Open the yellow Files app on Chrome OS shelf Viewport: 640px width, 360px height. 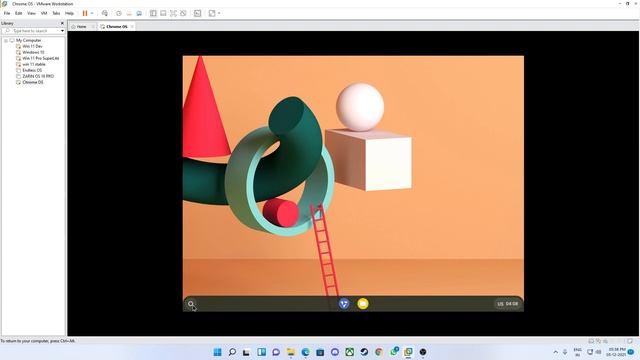coord(362,304)
